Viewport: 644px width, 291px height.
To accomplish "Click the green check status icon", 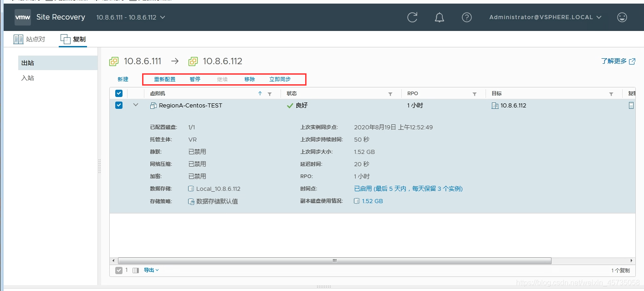I will (290, 106).
